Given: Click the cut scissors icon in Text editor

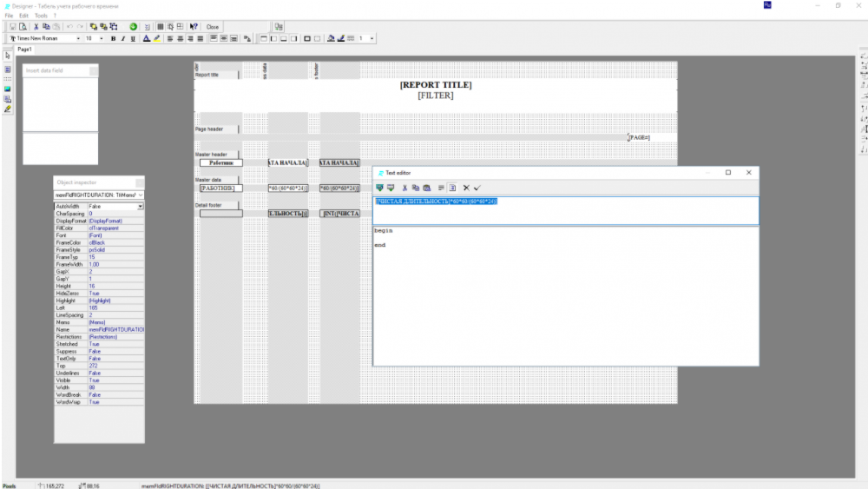Looking at the screenshot, I should tap(404, 188).
